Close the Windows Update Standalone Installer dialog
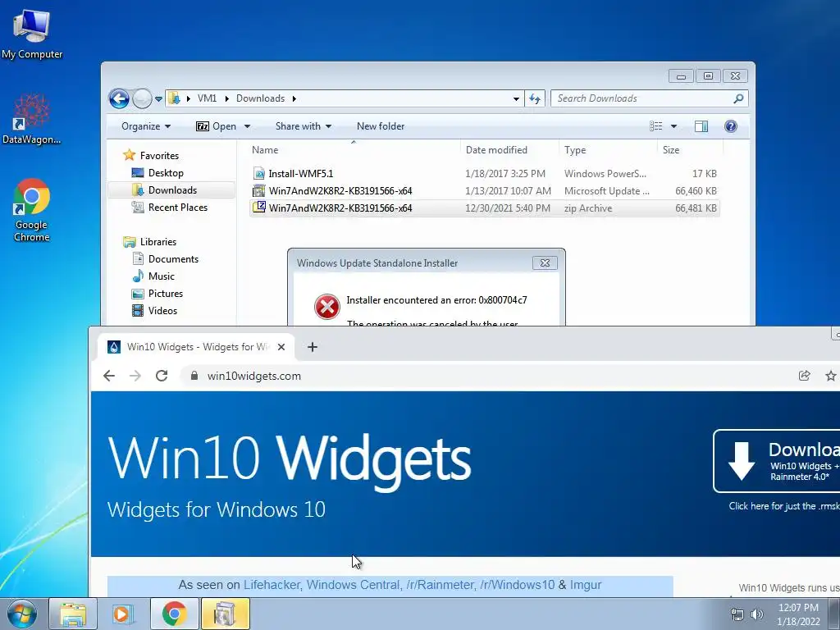The width and height of the screenshot is (840, 630). tap(545, 263)
